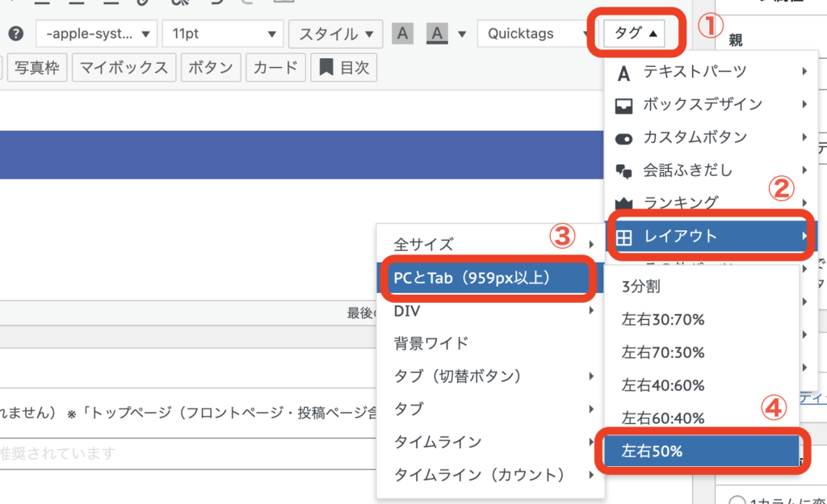Click the help question mark icon
The image size is (827, 504).
[x=16, y=34]
